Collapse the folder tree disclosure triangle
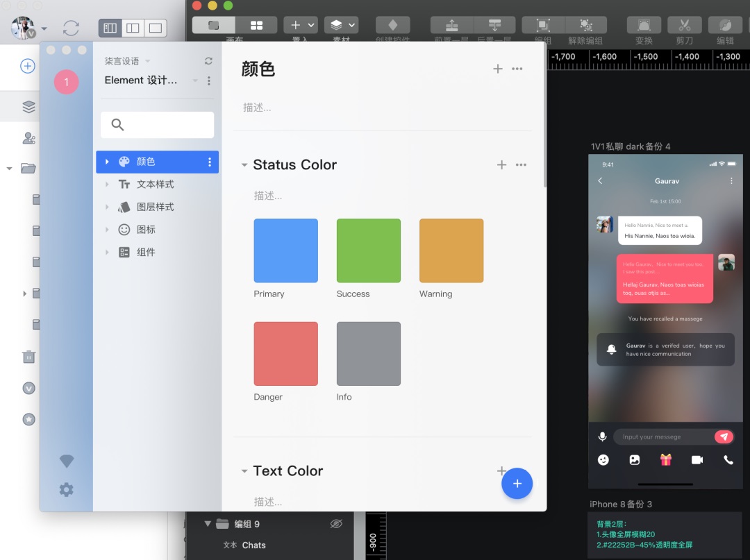Image resolution: width=750 pixels, height=560 pixels. point(9,169)
